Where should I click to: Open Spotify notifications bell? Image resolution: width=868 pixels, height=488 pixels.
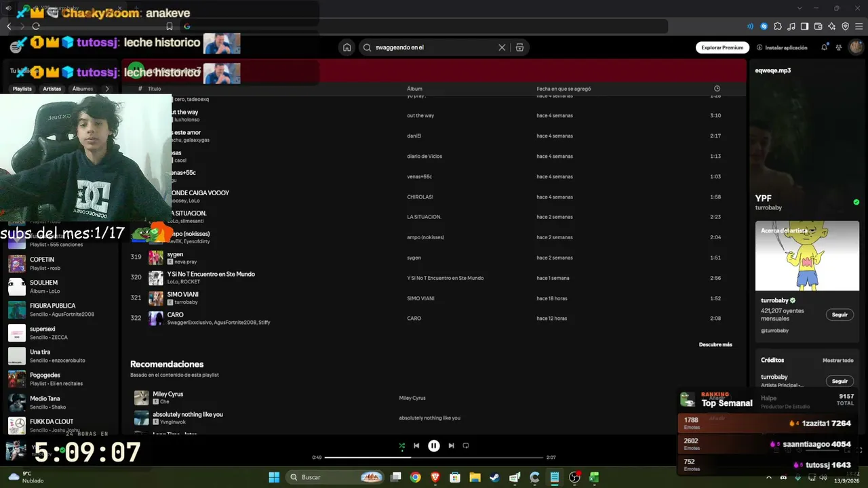(825, 47)
